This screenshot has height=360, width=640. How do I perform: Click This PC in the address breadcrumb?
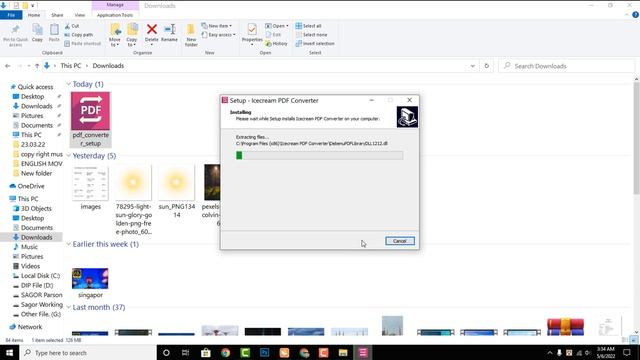[71, 66]
